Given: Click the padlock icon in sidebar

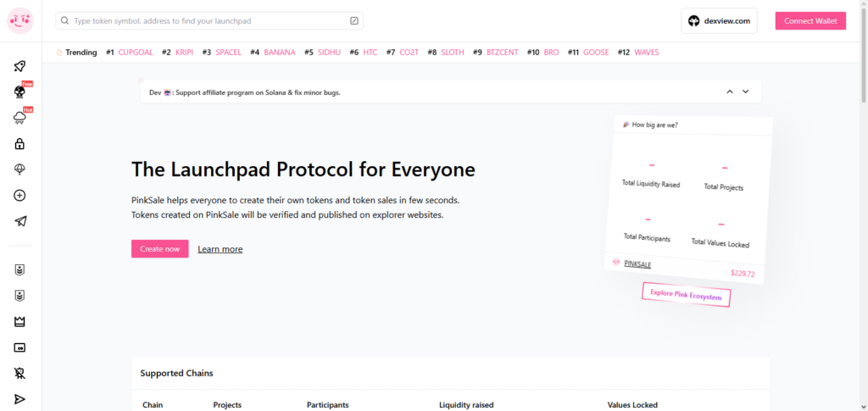Looking at the screenshot, I should [x=20, y=144].
